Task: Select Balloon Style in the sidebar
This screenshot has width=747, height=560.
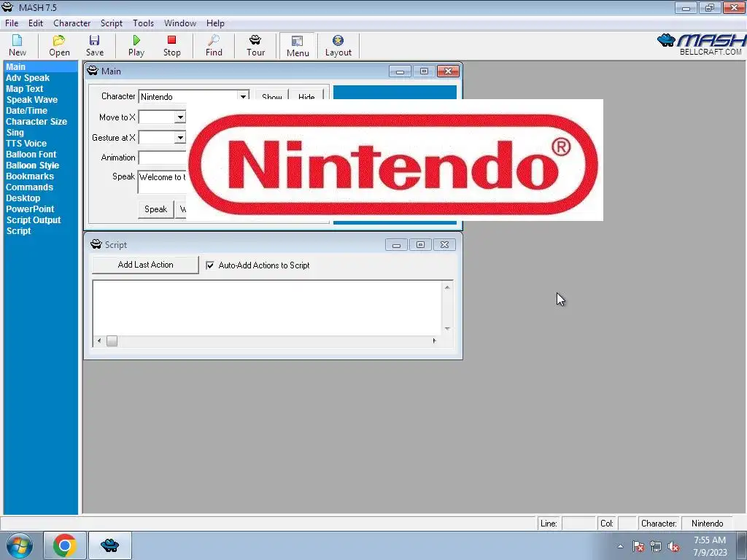Action: 32,166
